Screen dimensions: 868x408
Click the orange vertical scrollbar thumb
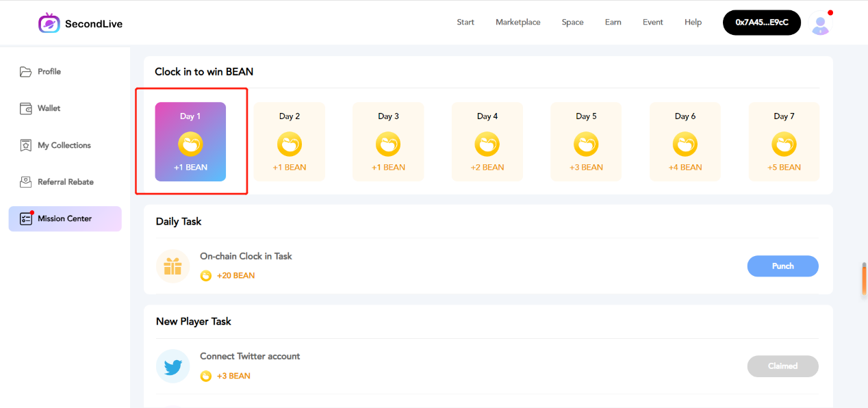(x=864, y=279)
